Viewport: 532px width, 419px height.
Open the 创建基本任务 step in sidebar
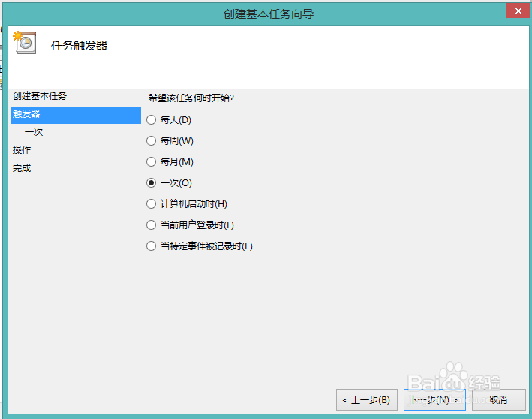[40, 96]
